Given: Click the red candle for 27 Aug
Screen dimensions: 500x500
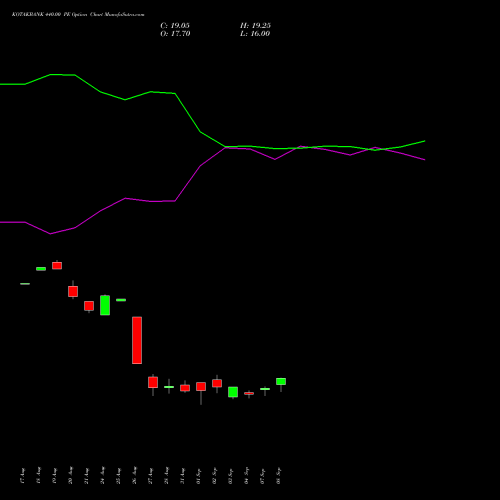Looking at the screenshot, I should click(x=153, y=382).
